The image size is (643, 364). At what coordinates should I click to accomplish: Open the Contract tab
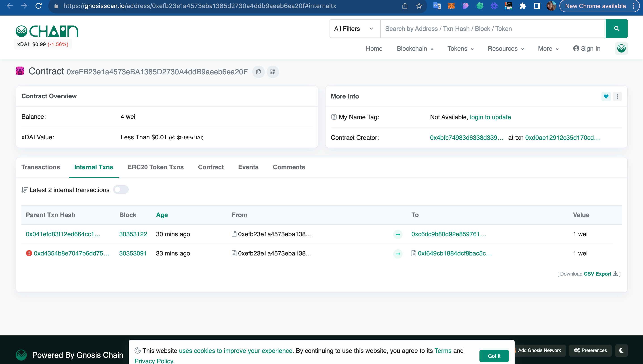pyautogui.click(x=211, y=167)
